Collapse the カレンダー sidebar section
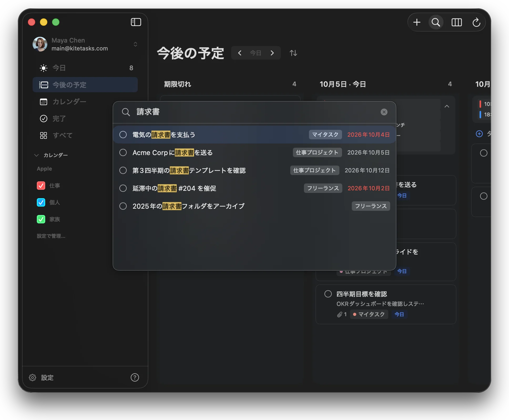The height and width of the screenshot is (420, 509). pos(37,155)
